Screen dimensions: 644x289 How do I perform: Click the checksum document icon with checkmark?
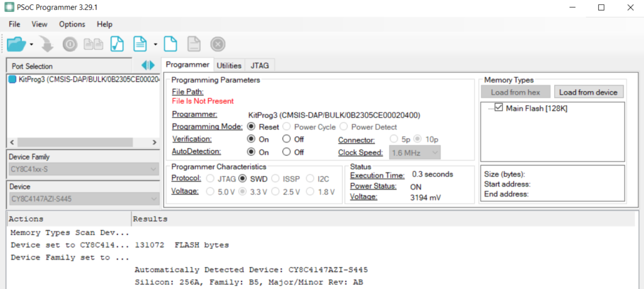(x=117, y=44)
